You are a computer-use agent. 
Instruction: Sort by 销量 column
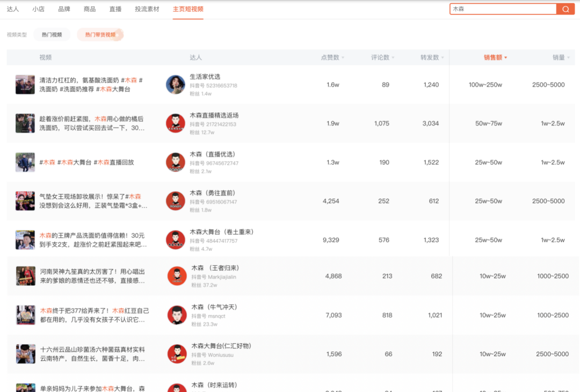pyautogui.click(x=561, y=57)
